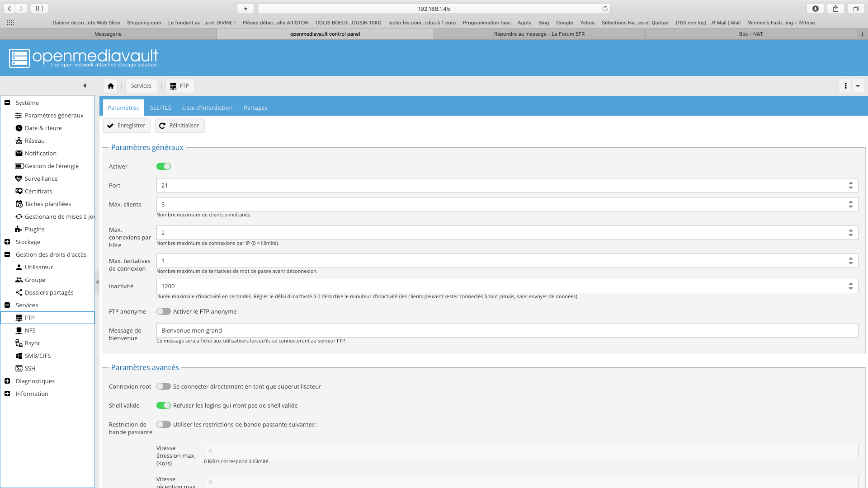Expand the Diagnostiques tree node
Image resolution: width=868 pixels, height=488 pixels.
click(x=7, y=381)
